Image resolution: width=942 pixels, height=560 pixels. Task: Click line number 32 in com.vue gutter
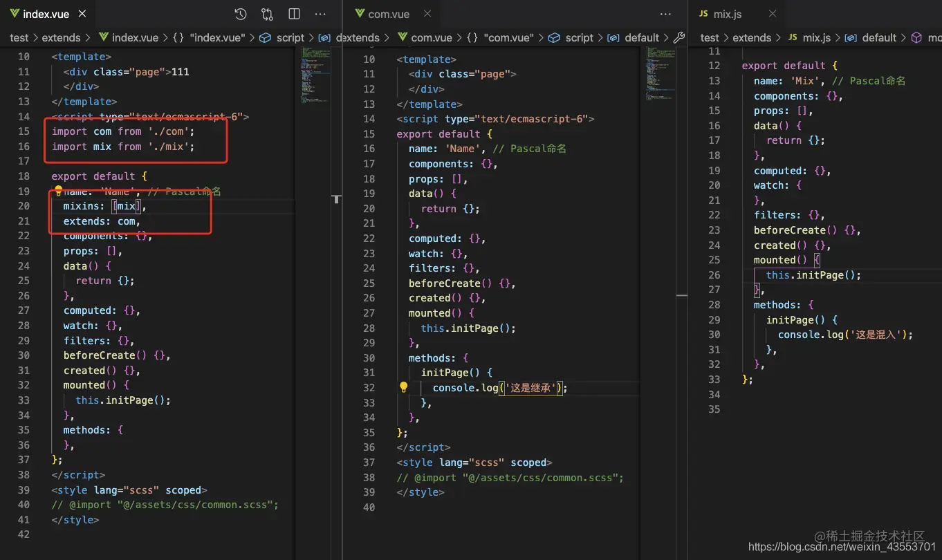coord(369,388)
